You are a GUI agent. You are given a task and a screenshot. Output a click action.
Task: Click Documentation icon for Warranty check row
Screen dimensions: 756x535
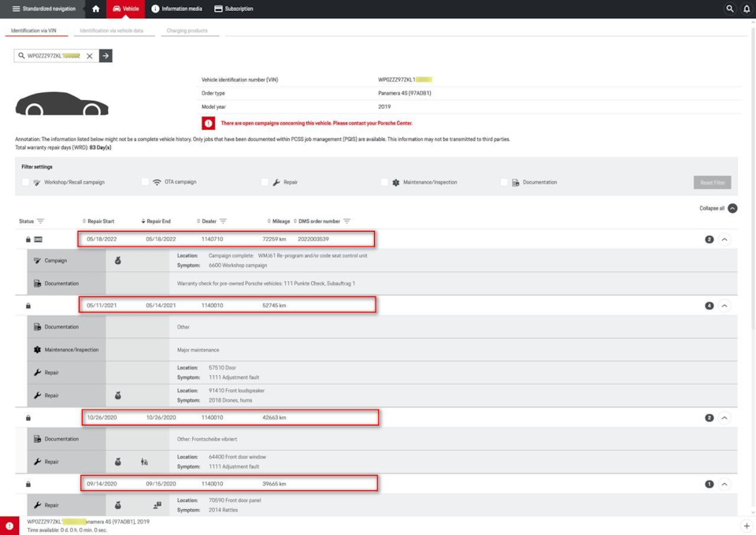pos(37,284)
